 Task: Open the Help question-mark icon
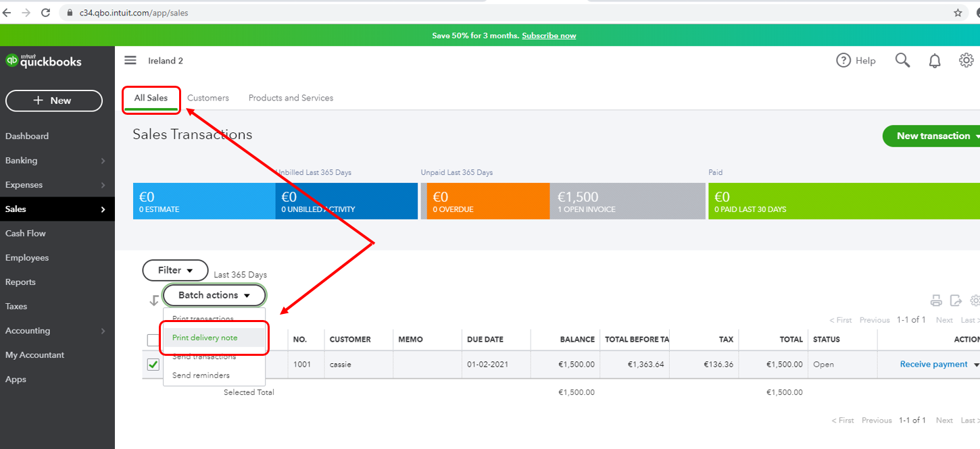tap(843, 60)
